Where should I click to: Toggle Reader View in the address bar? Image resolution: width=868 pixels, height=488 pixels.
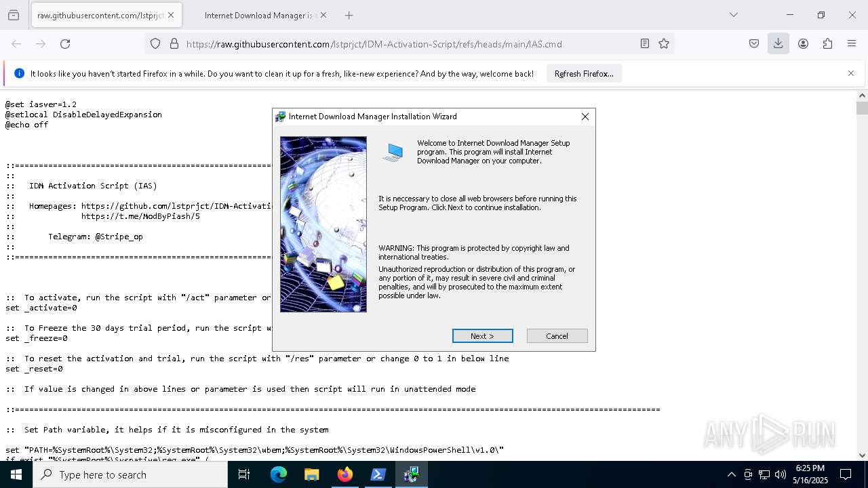coord(645,44)
